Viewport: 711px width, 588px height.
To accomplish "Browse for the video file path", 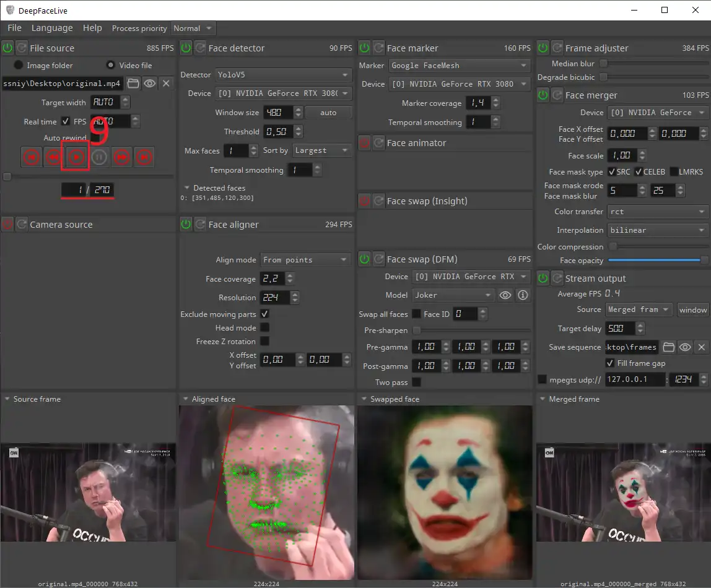I will pyautogui.click(x=133, y=84).
